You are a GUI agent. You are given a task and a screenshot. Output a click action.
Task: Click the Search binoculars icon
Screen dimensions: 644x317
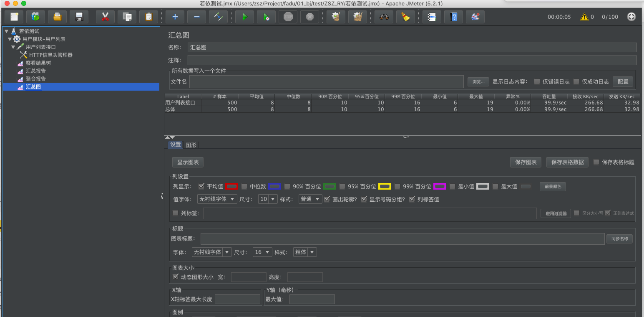click(x=384, y=17)
